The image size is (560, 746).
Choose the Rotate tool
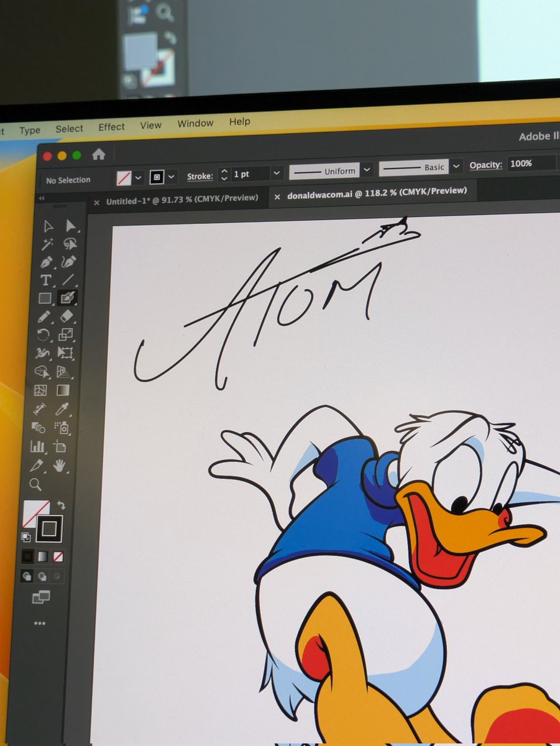[x=44, y=335]
